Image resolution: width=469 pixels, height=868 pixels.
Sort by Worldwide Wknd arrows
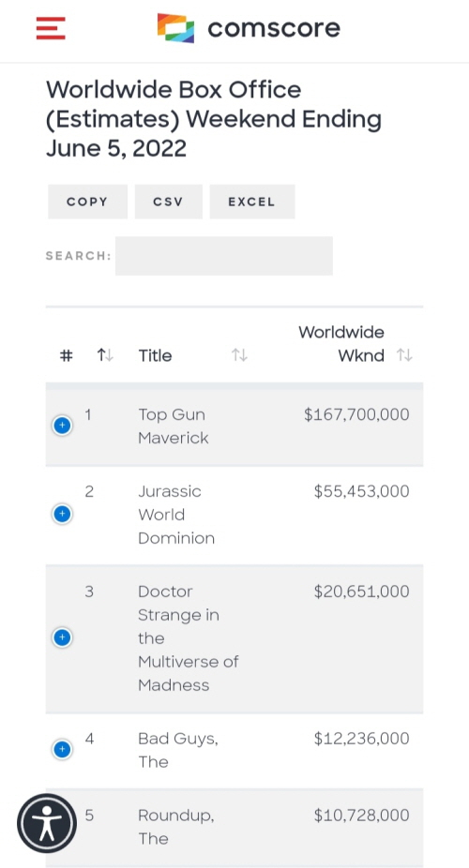pos(405,355)
